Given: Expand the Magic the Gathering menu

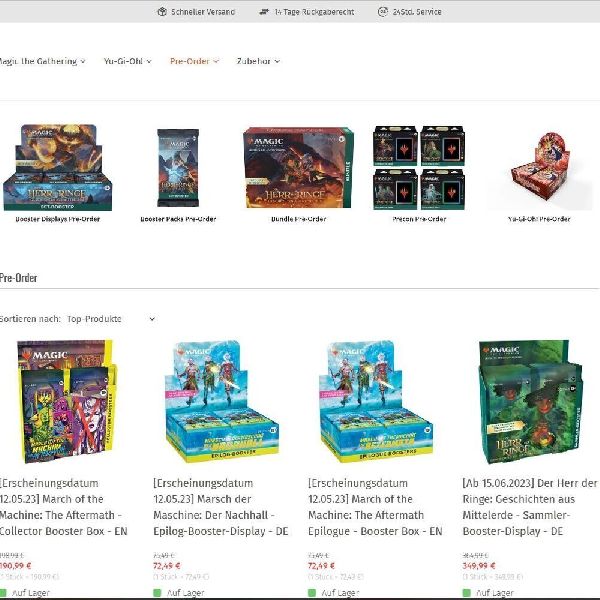Looking at the screenshot, I should pos(42,61).
